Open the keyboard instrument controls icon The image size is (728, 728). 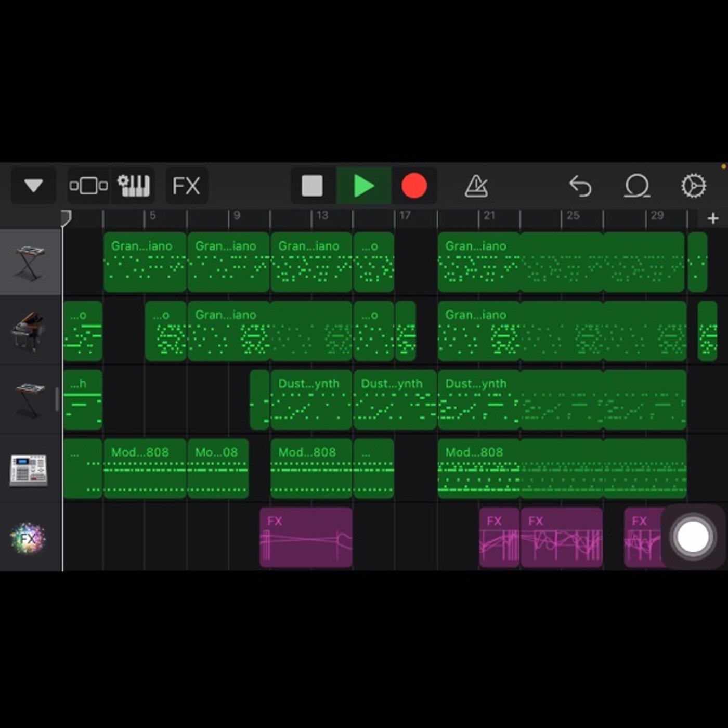(x=133, y=186)
